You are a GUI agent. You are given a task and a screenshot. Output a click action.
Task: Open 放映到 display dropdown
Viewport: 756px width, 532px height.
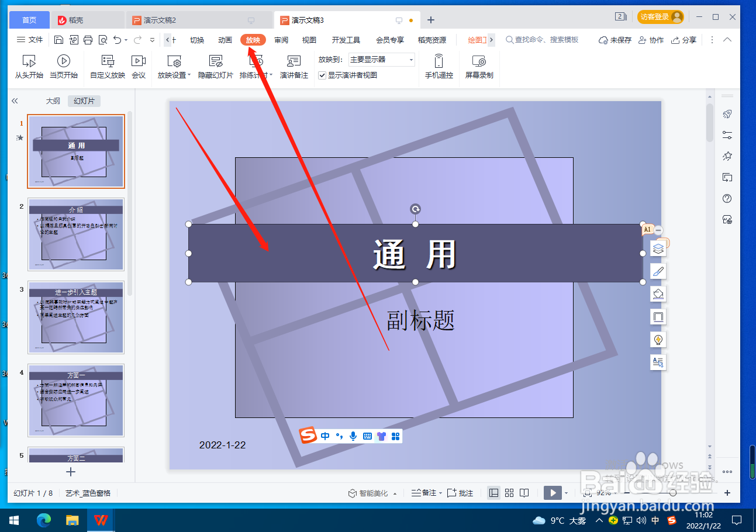[382, 60]
